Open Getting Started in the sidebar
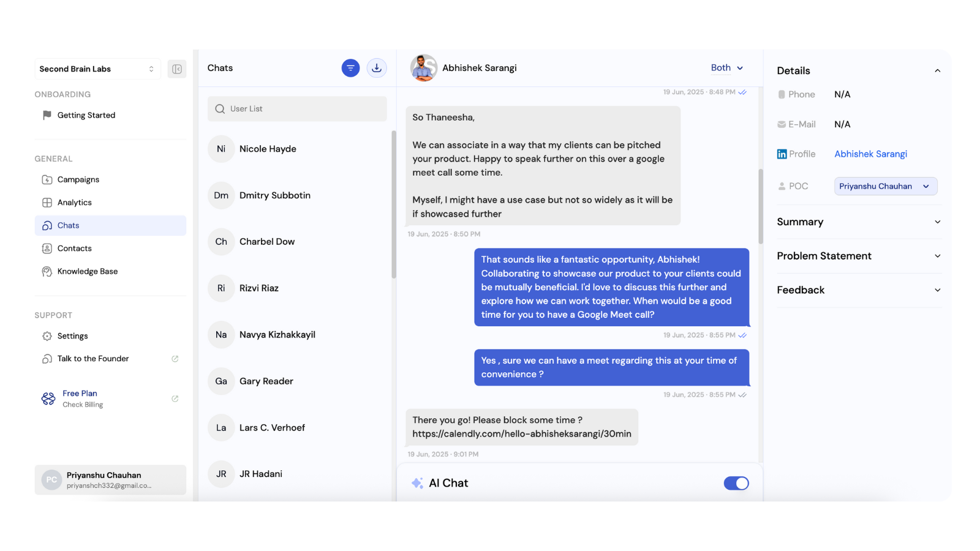The image size is (980, 551). tap(110, 115)
